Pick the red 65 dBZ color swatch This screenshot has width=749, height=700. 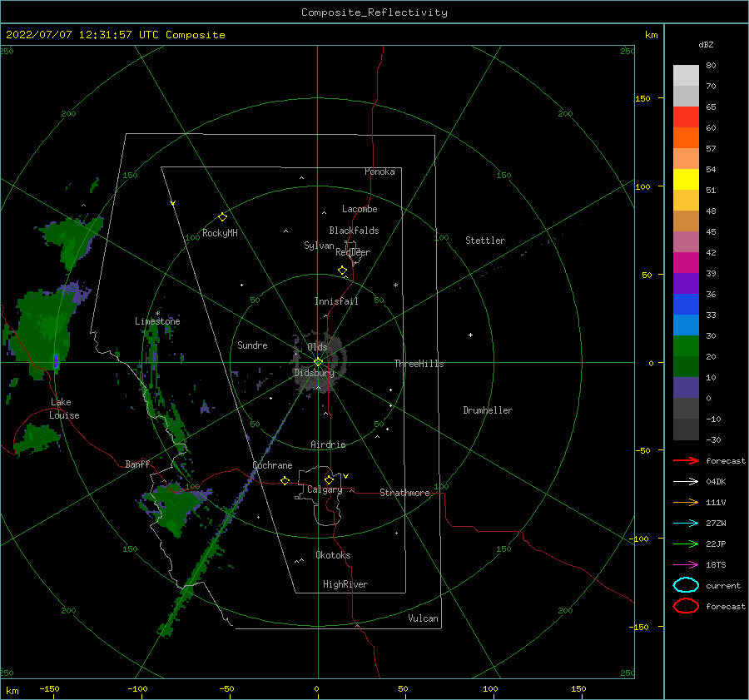(686, 117)
